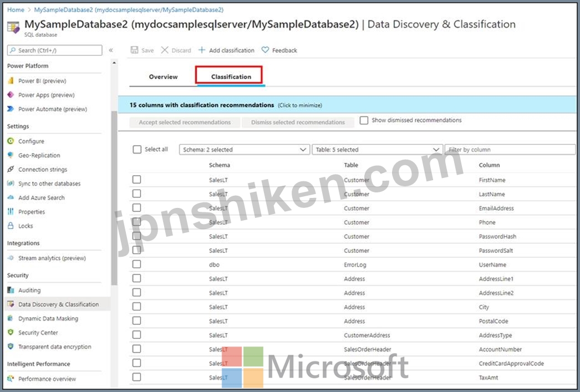Click the CreditCardApprovalCode column cell
Image resolution: width=580 pixels, height=392 pixels.
coord(511,364)
